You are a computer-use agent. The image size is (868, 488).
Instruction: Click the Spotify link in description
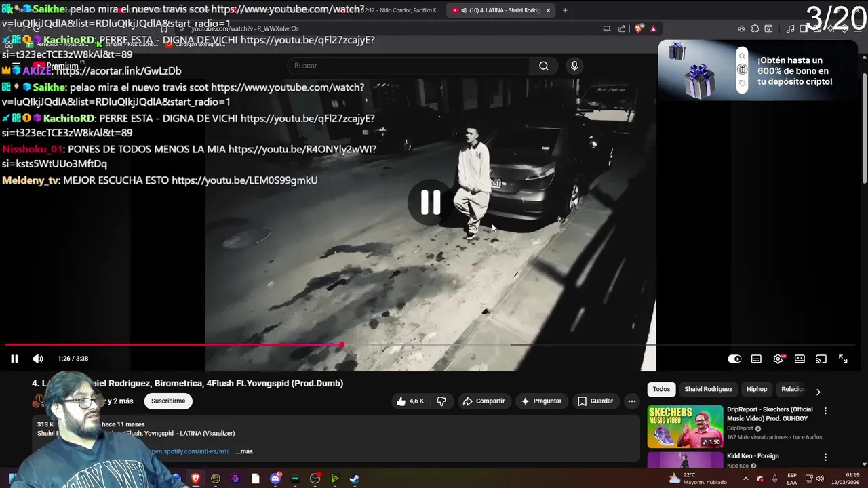tap(191, 451)
